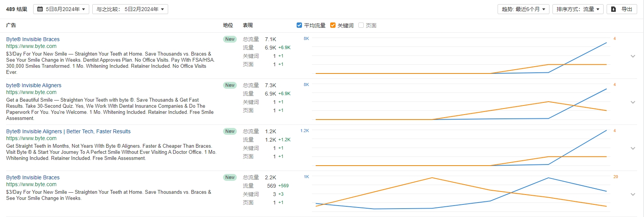Screen dimensions: 644x217
Task: Visit https://www.byte.com under the last ad
Action: [x=31, y=184]
